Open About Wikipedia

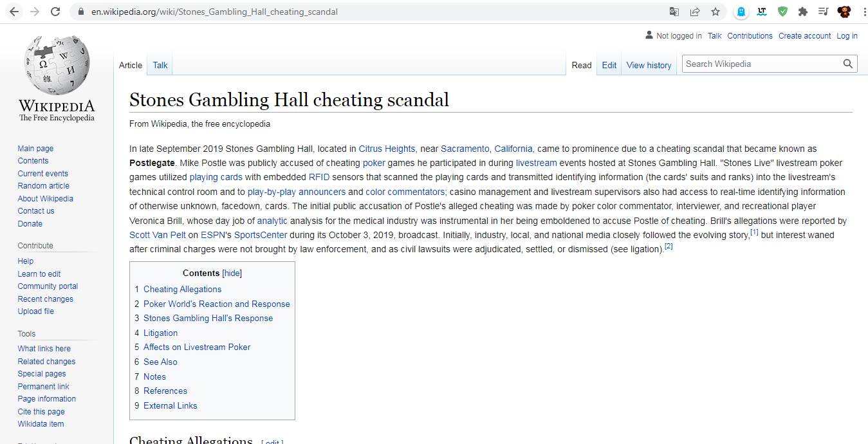(46, 199)
